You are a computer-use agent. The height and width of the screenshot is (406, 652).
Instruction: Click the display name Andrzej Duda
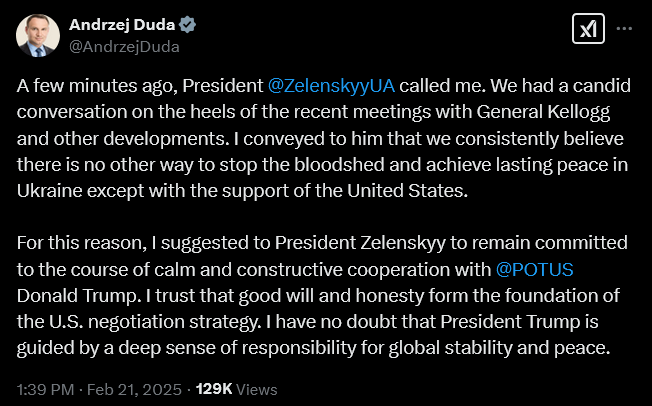click(110, 24)
